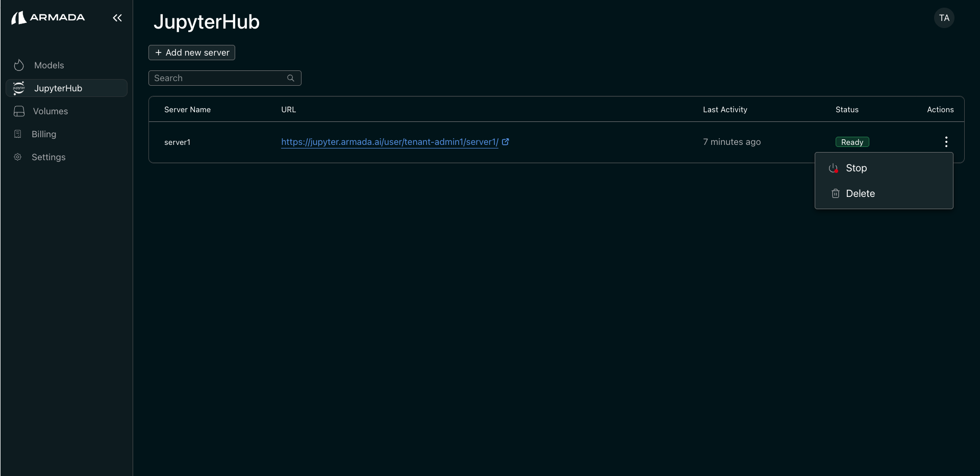This screenshot has height=476, width=980.
Task: Open the Volumes sidebar icon
Action: point(19,111)
